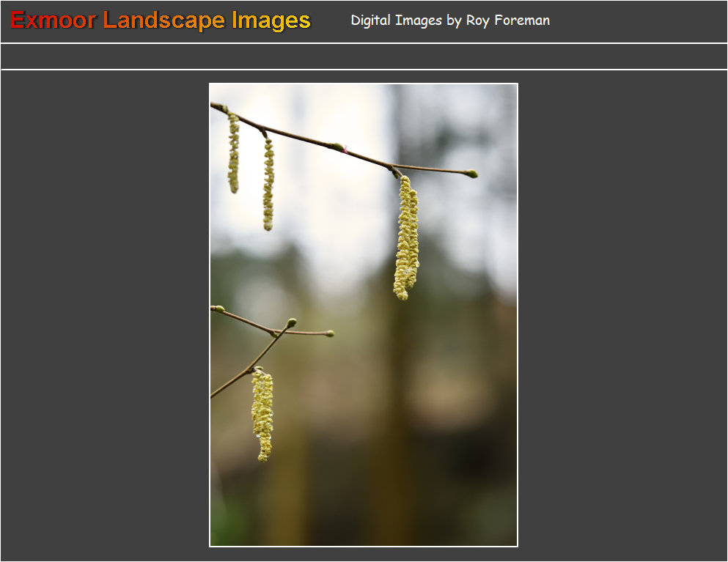This screenshot has width=728, height=562.
Task: Click the leftmost catkin at the top
Action: [x=233, y=152]
